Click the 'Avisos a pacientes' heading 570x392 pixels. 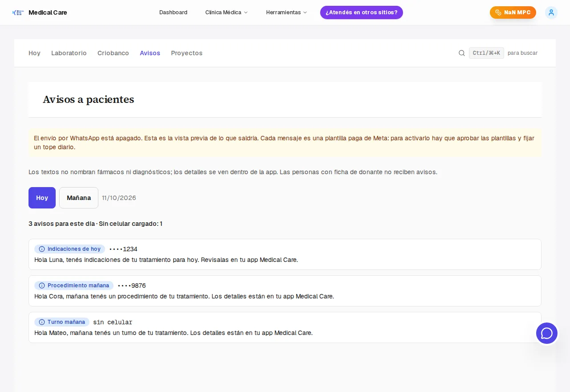tap(88, 99)
